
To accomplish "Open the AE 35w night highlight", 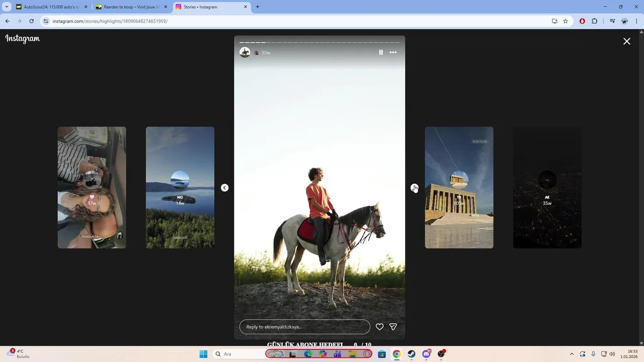I will (547, 188).
